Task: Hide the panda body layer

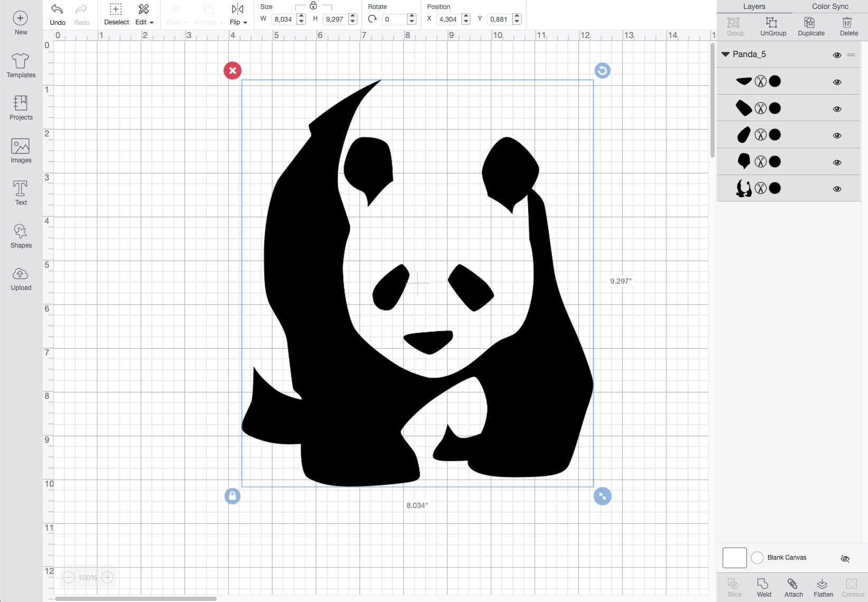Action: click(837, 189)
